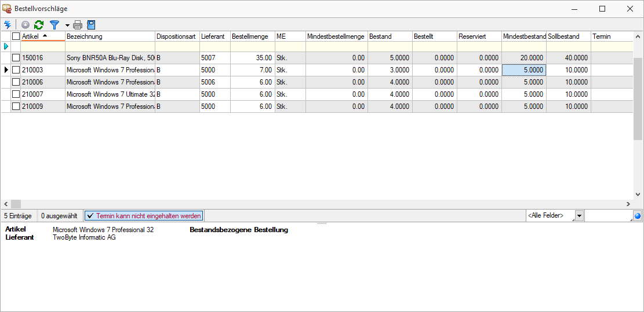
Task: Open the dropdown arrow next to the printer
Action: click(x=67, y=25)
